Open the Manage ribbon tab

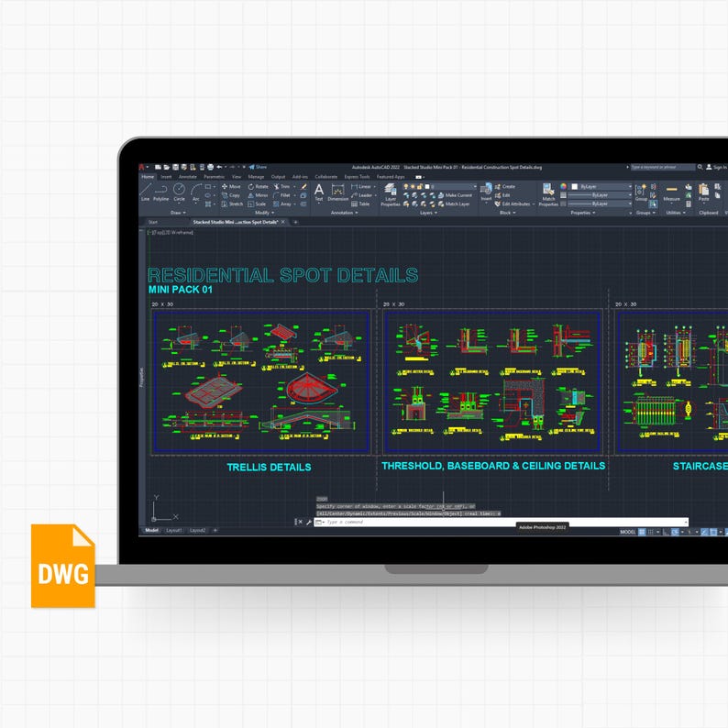tap(256, 177)
